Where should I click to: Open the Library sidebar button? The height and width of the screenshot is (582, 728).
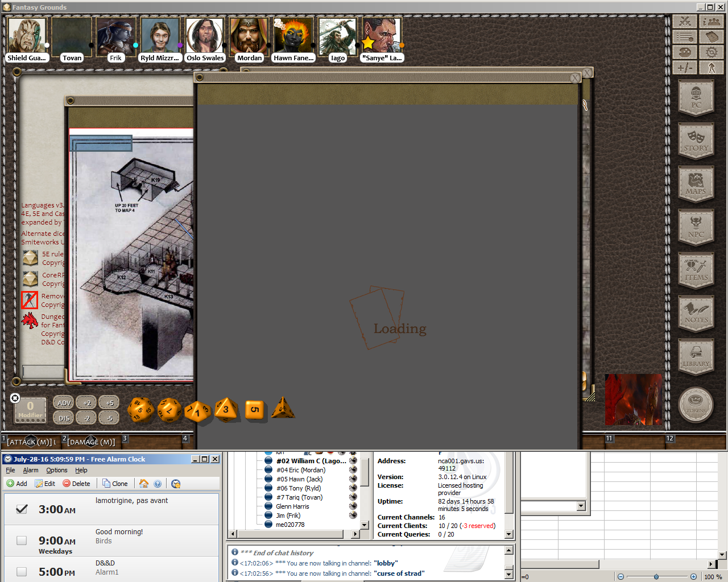pyautogui.click(x=696, y=357)
